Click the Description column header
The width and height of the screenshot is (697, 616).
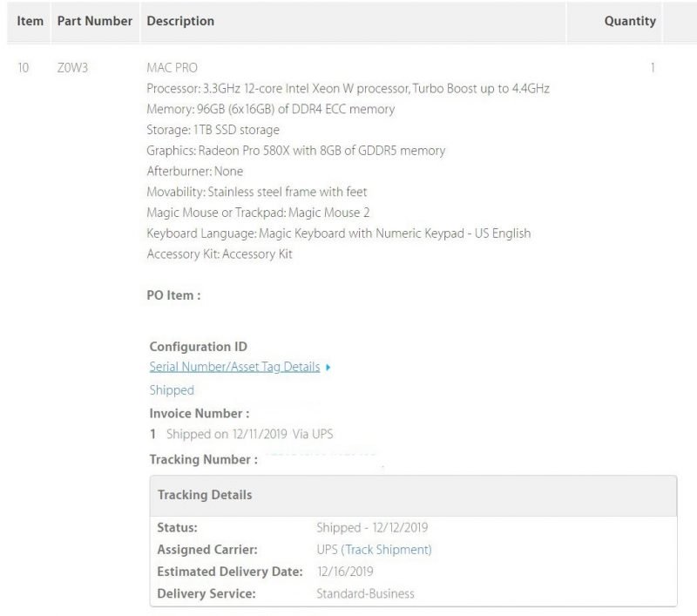(x=180, y=21)
